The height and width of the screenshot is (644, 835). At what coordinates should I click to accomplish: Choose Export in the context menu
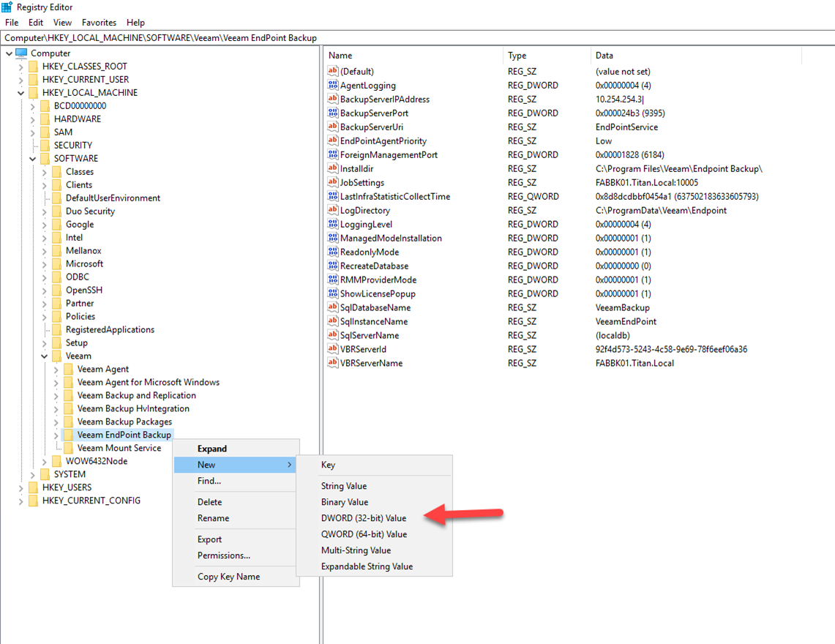coord(209,539)
